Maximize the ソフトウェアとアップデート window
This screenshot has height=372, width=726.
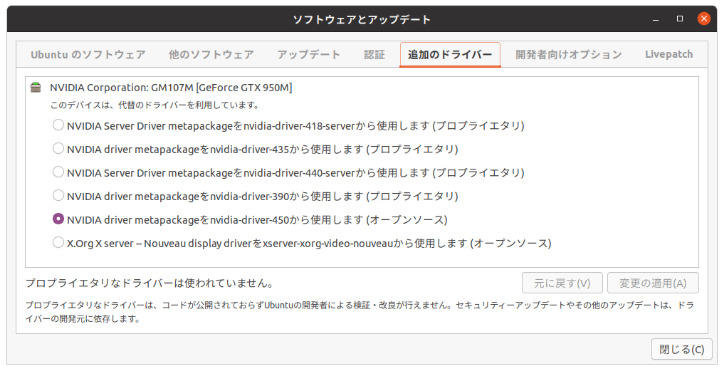click(680, 19)
